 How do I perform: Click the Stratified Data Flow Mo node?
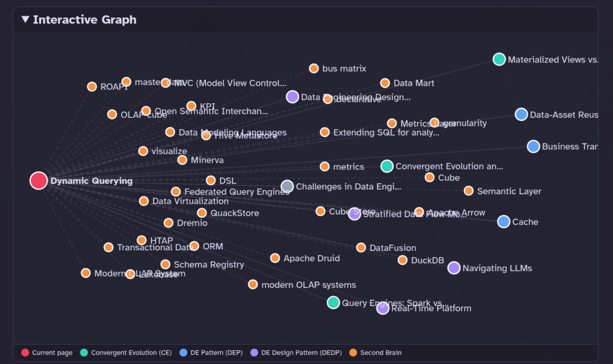pos(355,214)
